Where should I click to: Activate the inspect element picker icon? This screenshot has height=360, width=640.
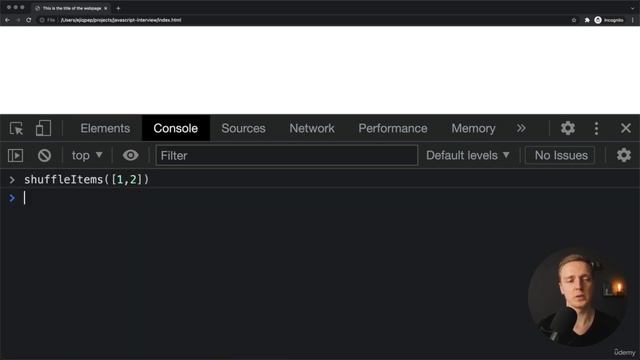click(x=16, y=129)
